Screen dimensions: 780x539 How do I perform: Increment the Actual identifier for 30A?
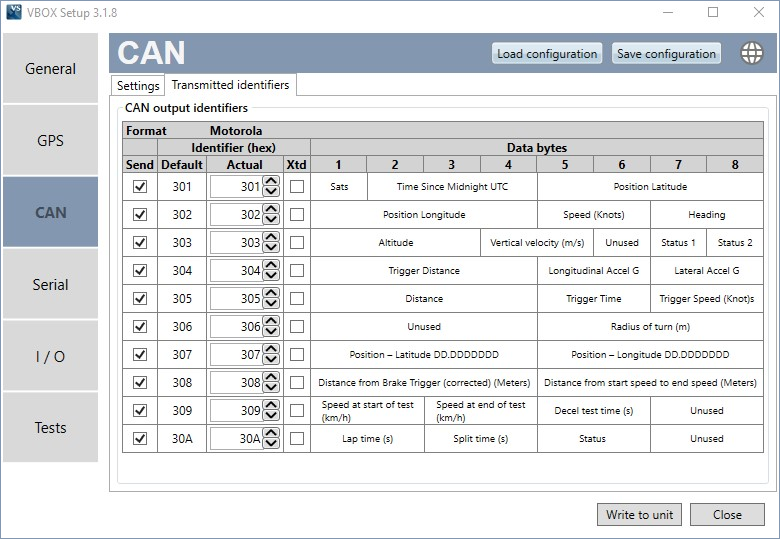[271, 433]
